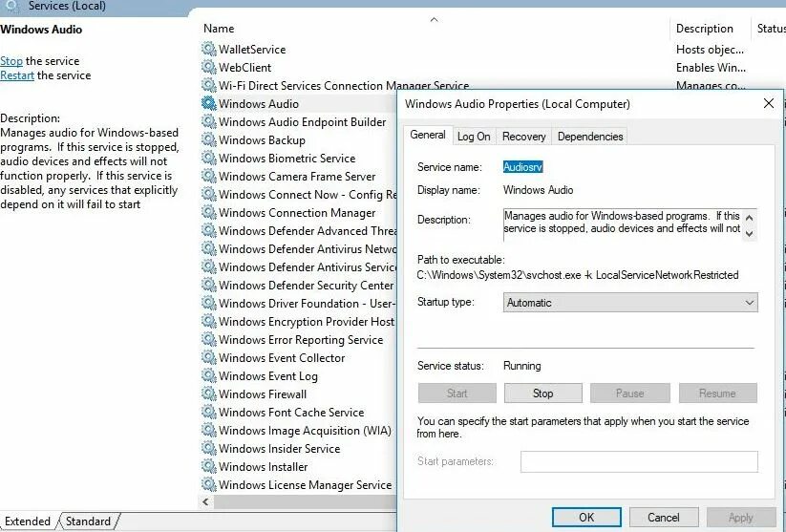Click description box down scroll arrow

pos(750,234)
